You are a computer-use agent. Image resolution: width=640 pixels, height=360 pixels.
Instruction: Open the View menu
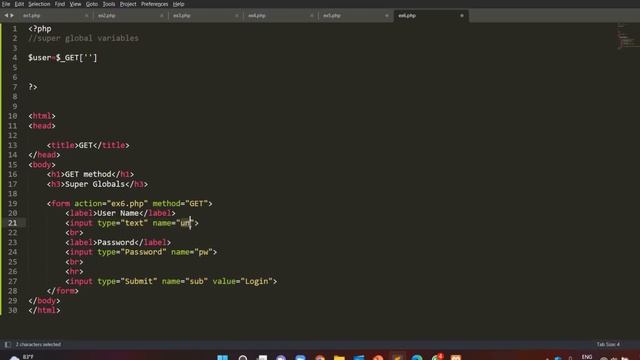click(75, 4)
